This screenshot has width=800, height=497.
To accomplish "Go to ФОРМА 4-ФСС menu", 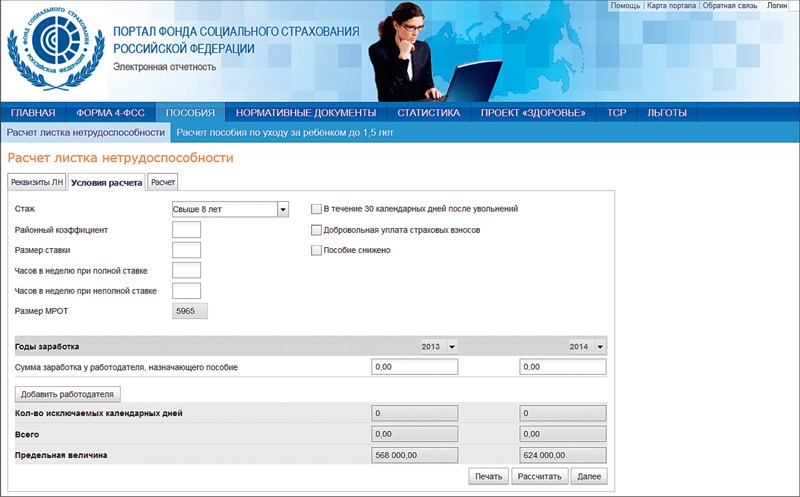I will click(x=110, y=113).
